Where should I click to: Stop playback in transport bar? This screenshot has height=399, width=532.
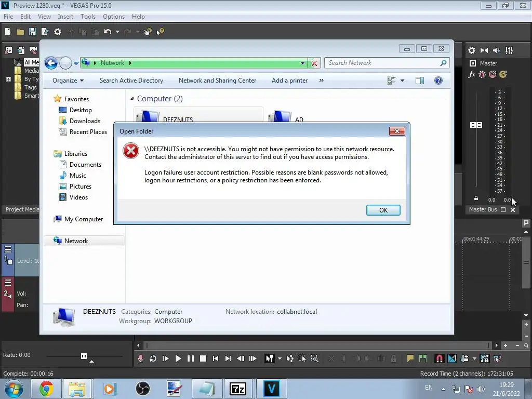coord(203,358)
